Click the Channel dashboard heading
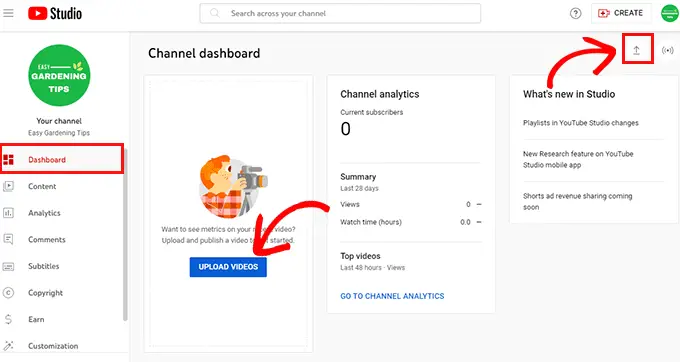The width and height of the screenshot is (680, 362). 204,53
